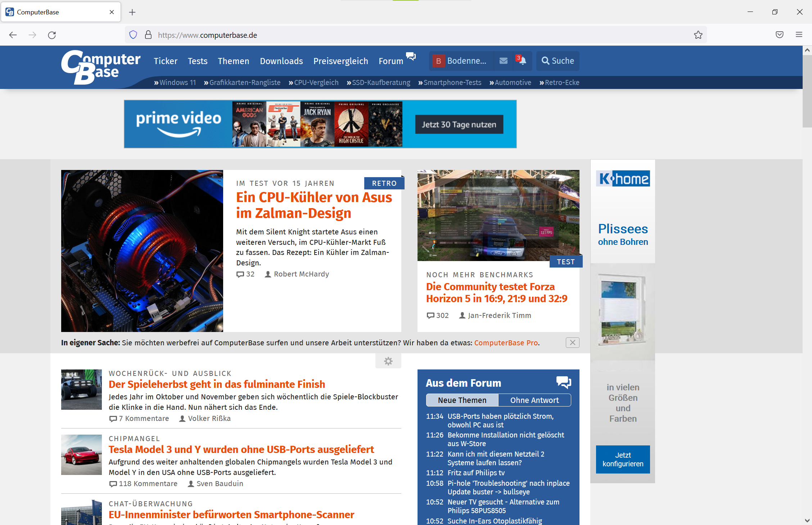Open the Tests navigation item

(x=197, y=61)
